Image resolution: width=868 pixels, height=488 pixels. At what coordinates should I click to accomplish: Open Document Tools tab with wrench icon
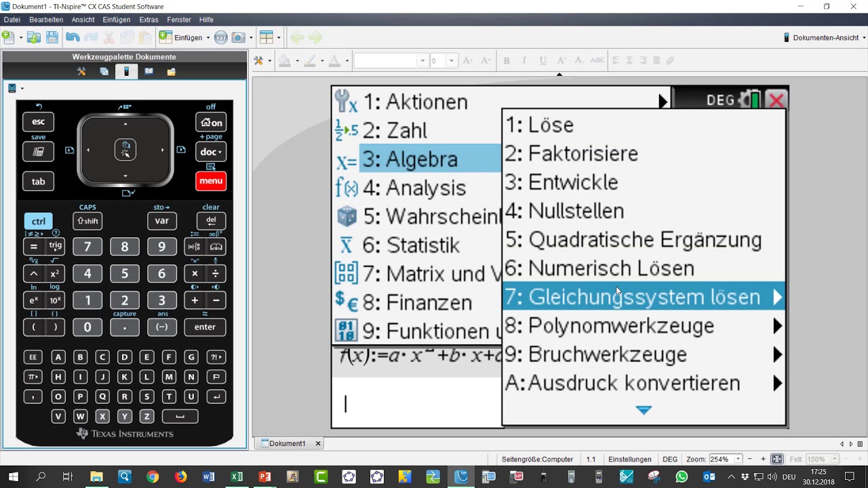click(81, 71)
